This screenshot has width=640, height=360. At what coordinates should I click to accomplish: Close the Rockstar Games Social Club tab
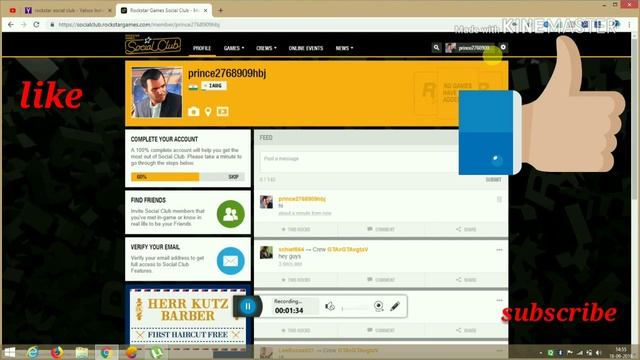[x=206, y=11]
